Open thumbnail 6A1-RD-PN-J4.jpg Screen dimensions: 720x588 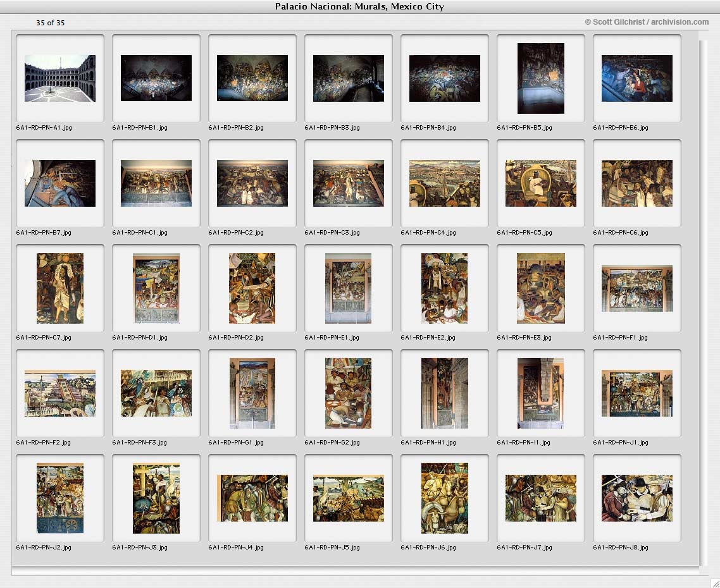point(252,498)
